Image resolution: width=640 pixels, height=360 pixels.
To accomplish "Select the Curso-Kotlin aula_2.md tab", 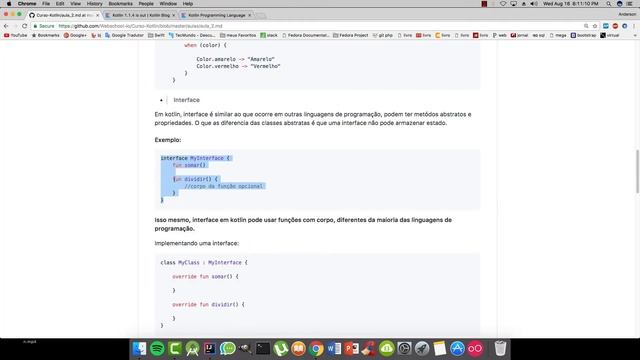I will [x=63, y=15].
